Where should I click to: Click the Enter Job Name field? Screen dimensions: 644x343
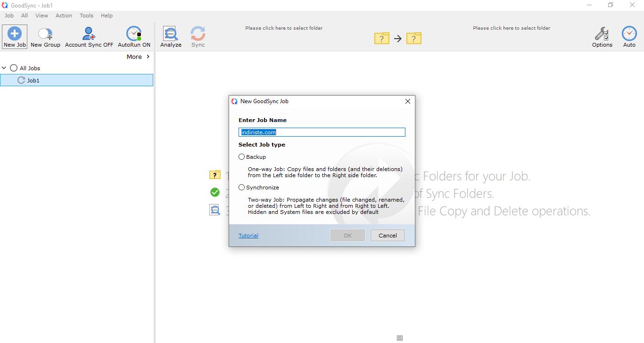pyautogui.click(x=322, y=132)
